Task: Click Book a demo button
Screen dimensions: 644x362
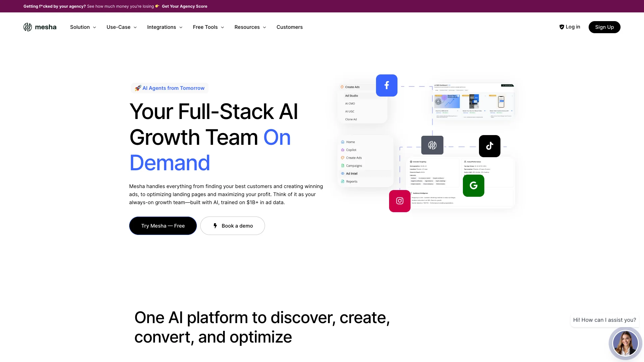Action: click(232, 226)
